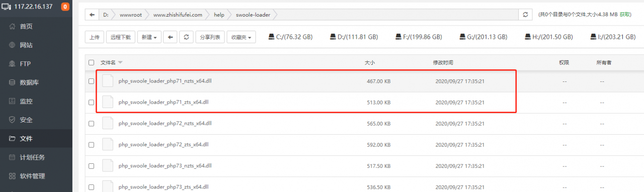Refresh the path bar with the reload icon

point(526,15)
